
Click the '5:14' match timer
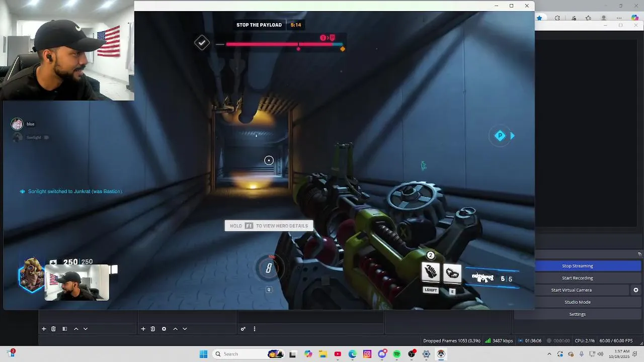point(296,25)
